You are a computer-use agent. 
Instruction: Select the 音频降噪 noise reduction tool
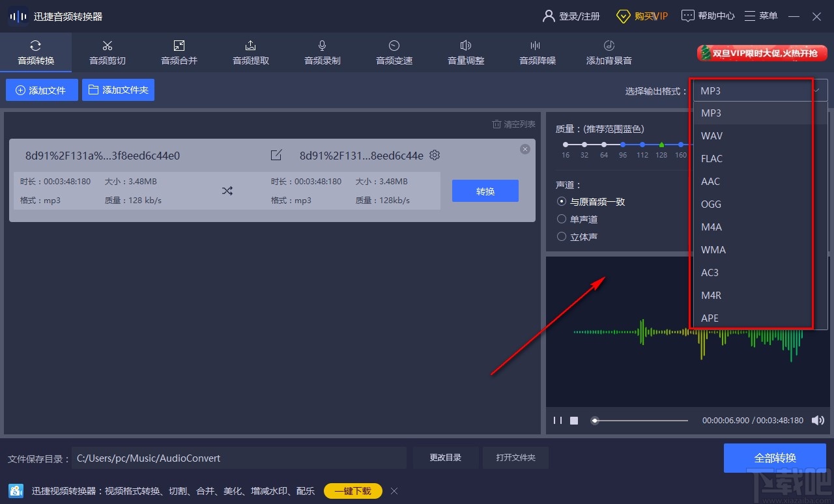point(537,52)
